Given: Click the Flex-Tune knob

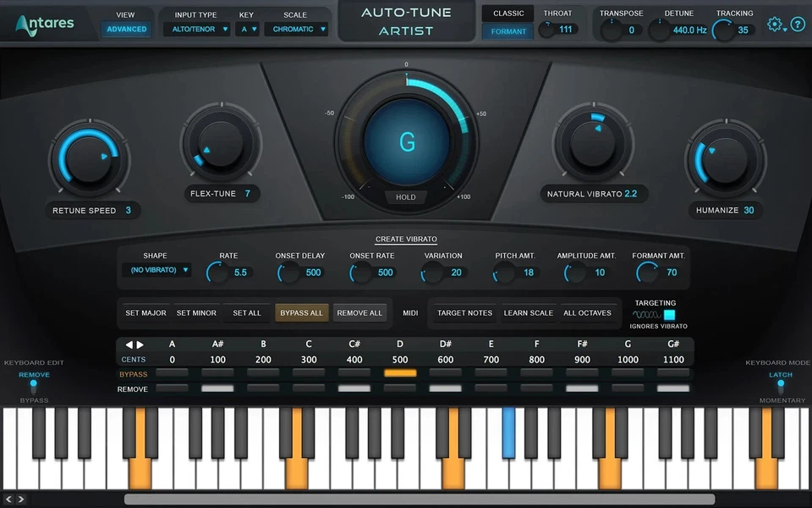Looking at the screenshot, I should [222, 144].
